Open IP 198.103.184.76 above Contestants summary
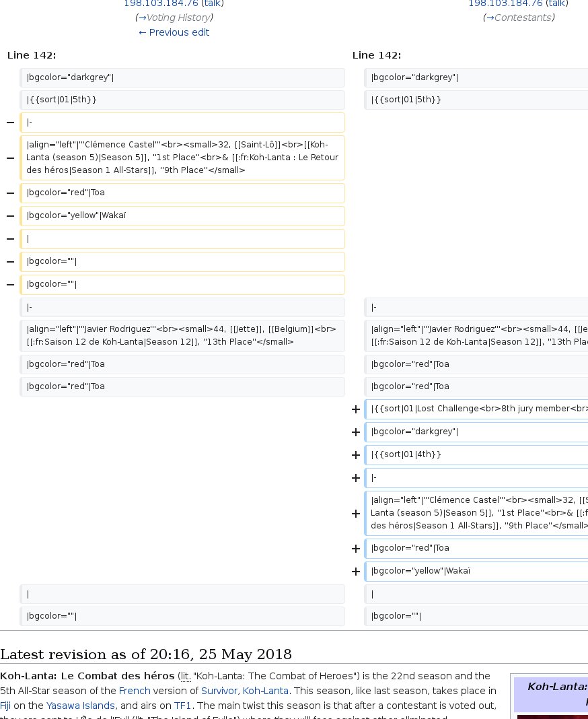 coord(505,3)
